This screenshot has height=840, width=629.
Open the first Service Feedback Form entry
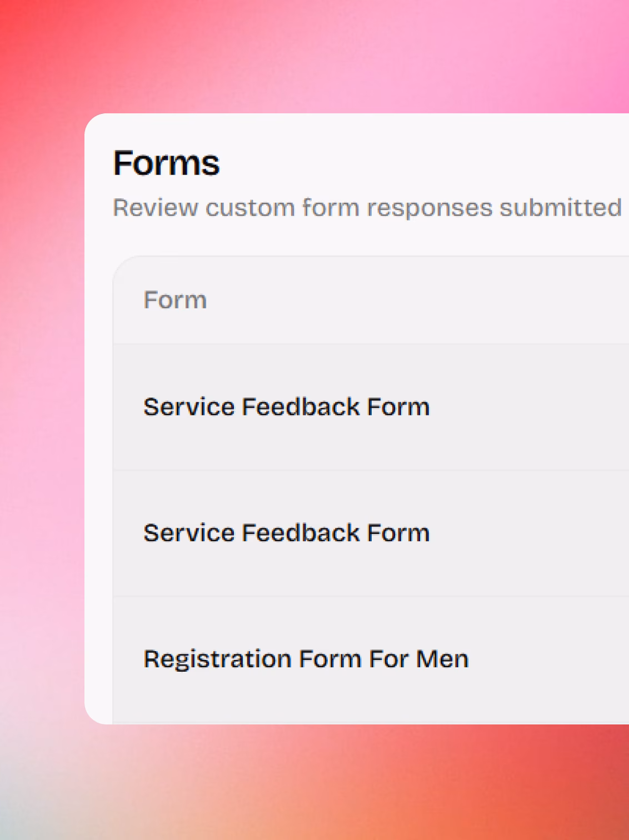[x=287, y=407]
